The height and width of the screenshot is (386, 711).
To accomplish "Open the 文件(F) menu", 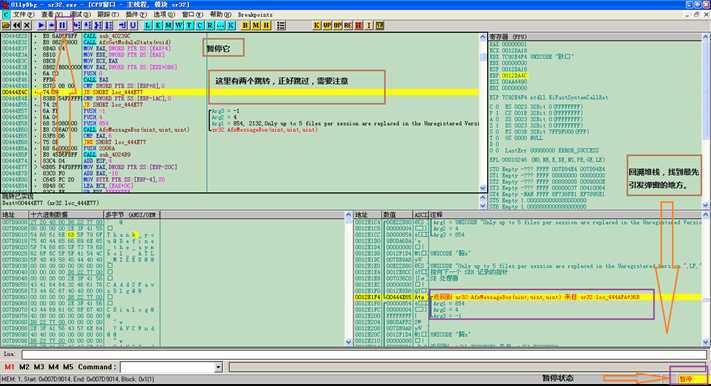I will pos(24,15).
